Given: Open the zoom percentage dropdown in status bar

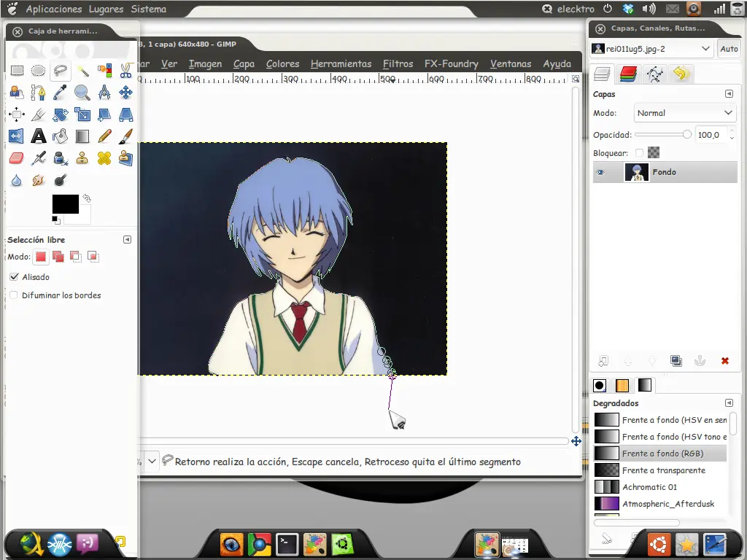Looking at the screenshot, I should (x=152, y=461).
